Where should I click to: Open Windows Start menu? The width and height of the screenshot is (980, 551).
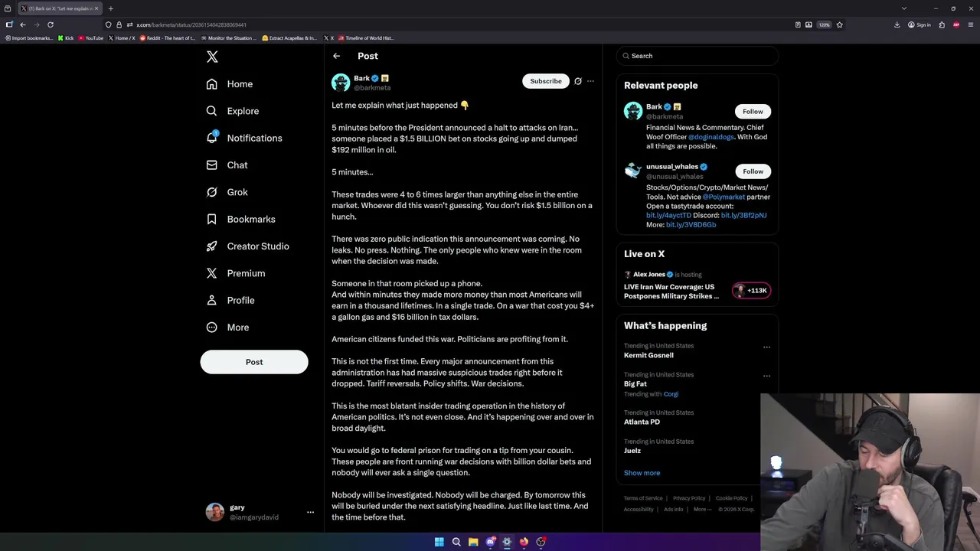[x=439, y=542]
